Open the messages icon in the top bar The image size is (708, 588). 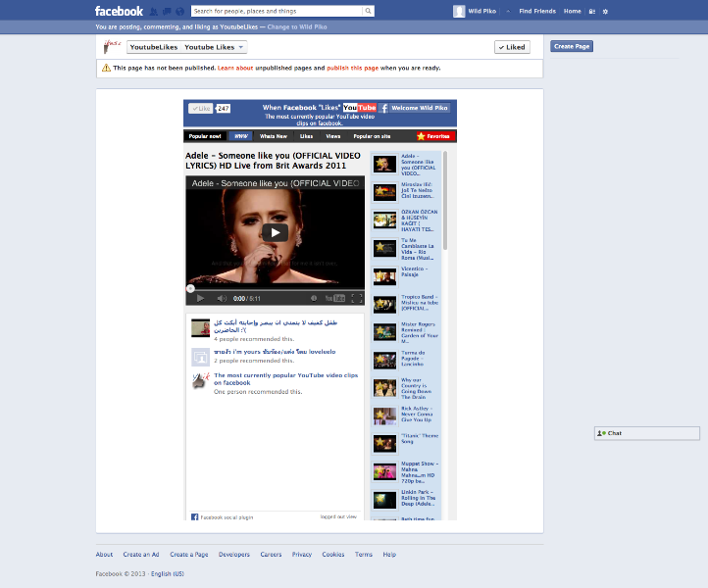click(x=167, y=12)
